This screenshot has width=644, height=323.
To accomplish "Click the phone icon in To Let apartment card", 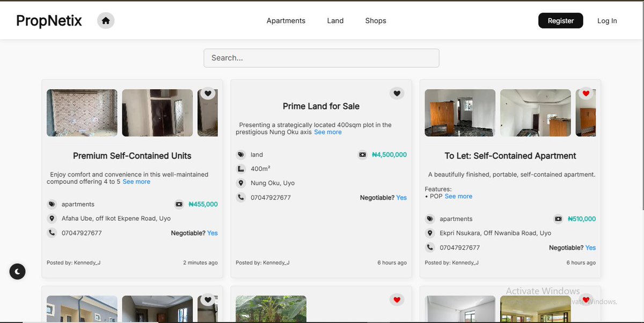I will (x=430, y=247).
